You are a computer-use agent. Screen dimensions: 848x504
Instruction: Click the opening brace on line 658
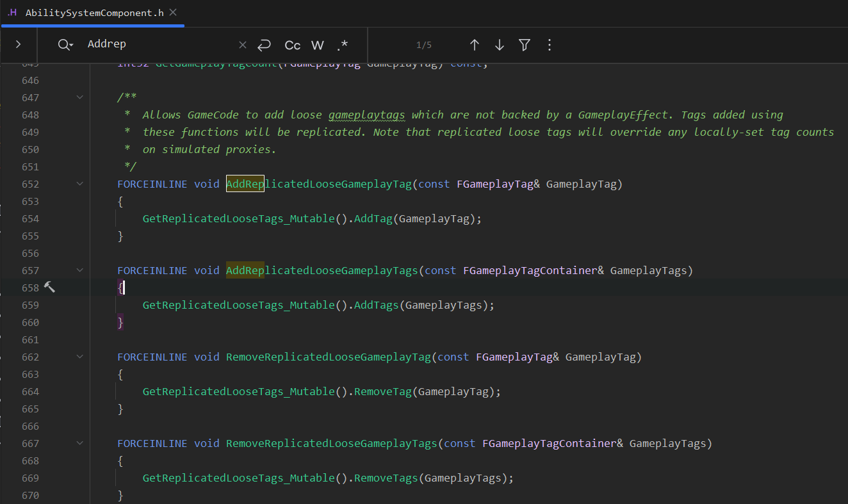coord(120,288)
